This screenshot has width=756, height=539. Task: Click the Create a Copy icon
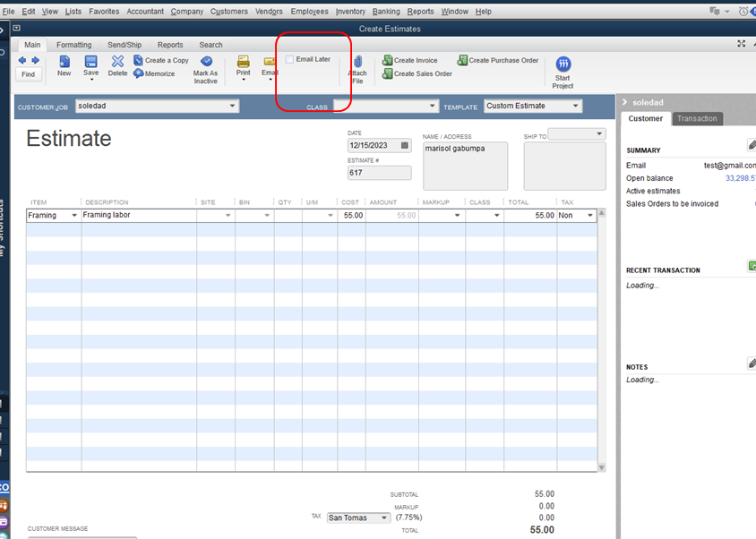click(x=138, y=60)
